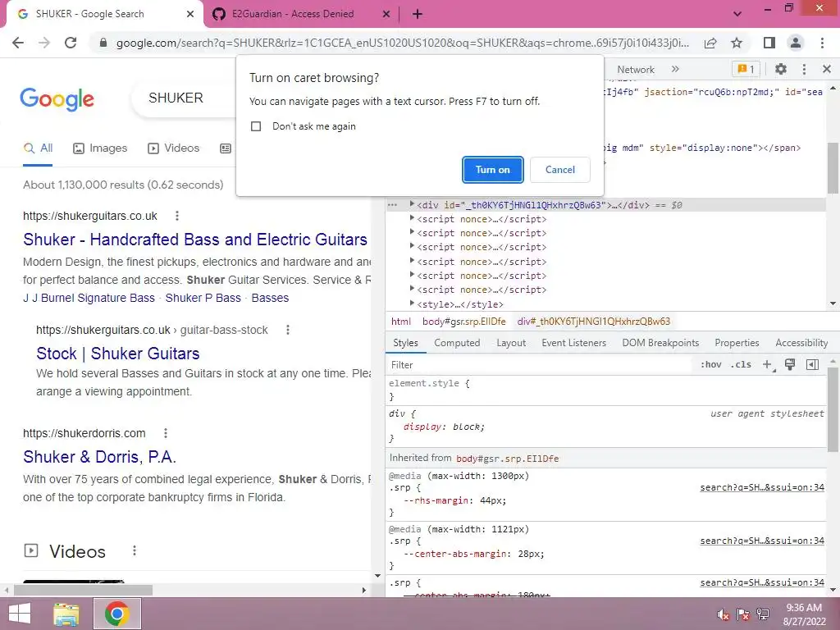Expand the style element node
Image resolution: width=840 pixels, height=630 pixels.
click(x=412, y=304)
